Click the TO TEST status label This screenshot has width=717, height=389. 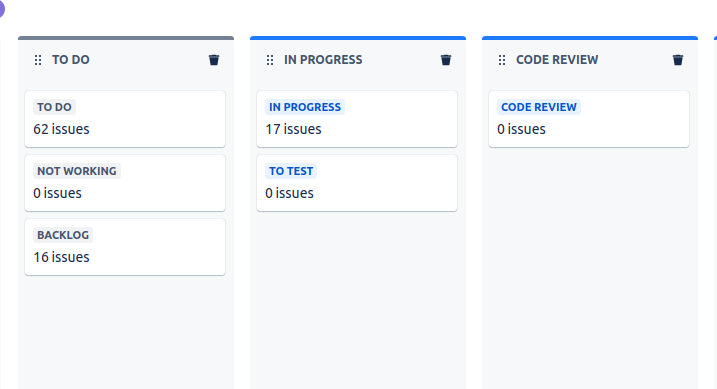click(291, 171)
